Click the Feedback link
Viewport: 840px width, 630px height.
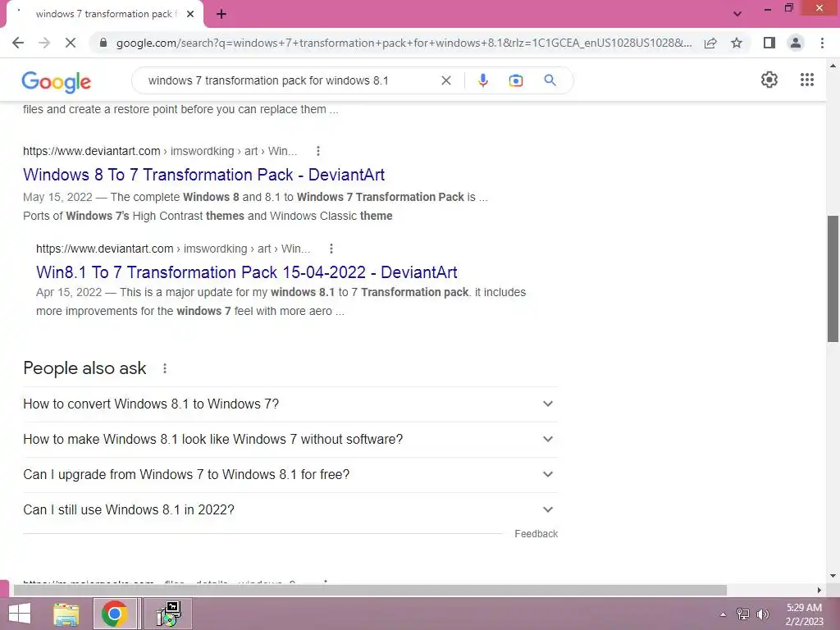(x=536, y=533)
